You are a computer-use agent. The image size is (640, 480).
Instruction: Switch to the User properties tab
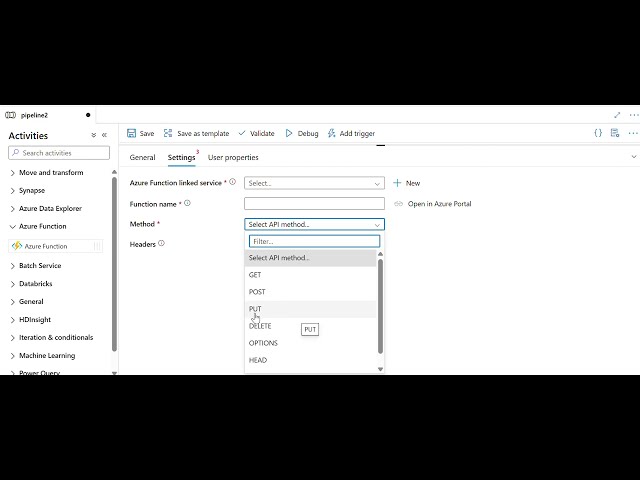(233, 158)
